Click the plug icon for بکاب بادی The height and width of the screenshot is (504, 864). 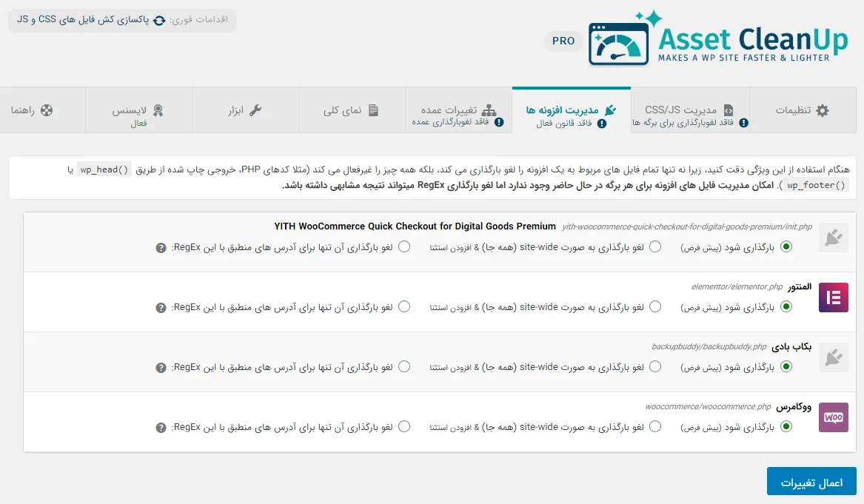click(x=833, y=357)
